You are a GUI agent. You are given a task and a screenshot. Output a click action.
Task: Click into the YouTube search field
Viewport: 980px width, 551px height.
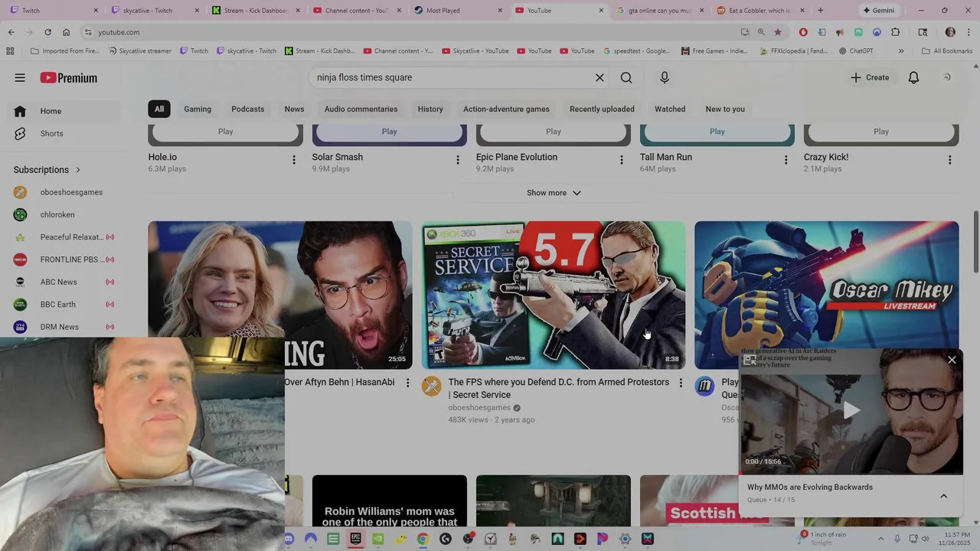pyautogui.click(x=452, y=77)
